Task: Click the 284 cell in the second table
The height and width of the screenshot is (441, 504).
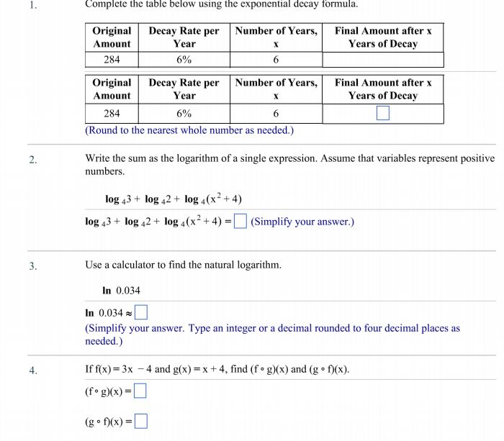Action: (x=112, y=113)
